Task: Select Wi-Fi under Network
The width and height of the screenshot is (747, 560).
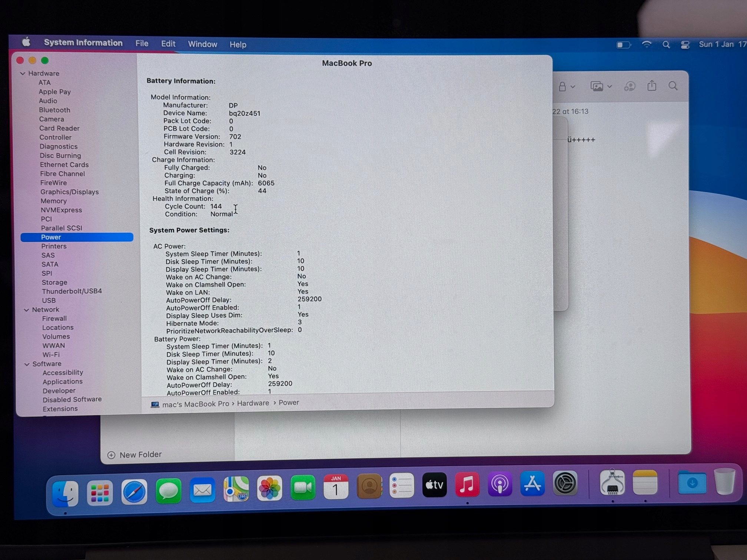Action: (51, 355)
